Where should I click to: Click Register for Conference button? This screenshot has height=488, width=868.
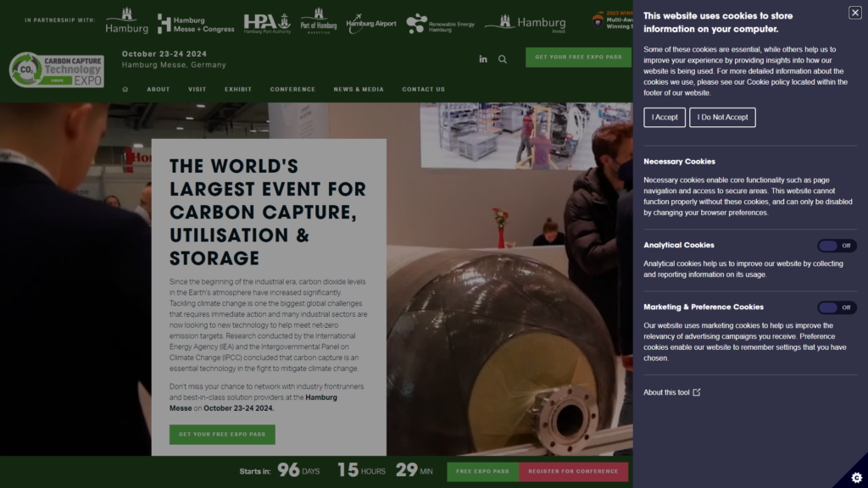573,471
